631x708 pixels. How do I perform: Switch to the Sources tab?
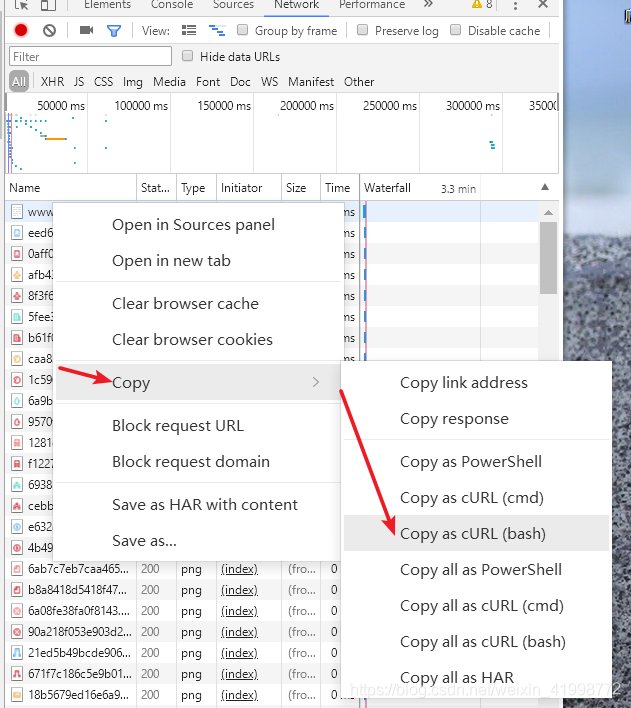click(x=233, y=5)
